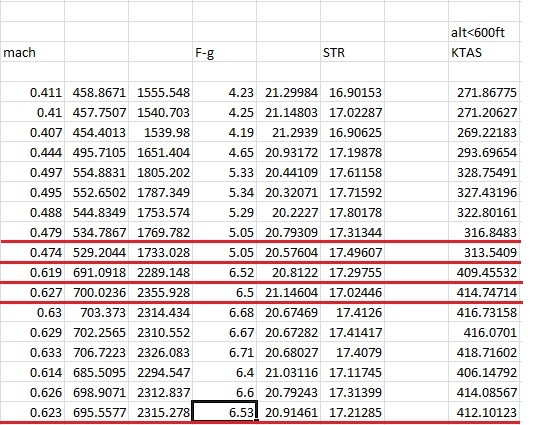Select the F-g value 6.68
The image size is (546, 425).
pyautogui.click(x=225, y=312)
